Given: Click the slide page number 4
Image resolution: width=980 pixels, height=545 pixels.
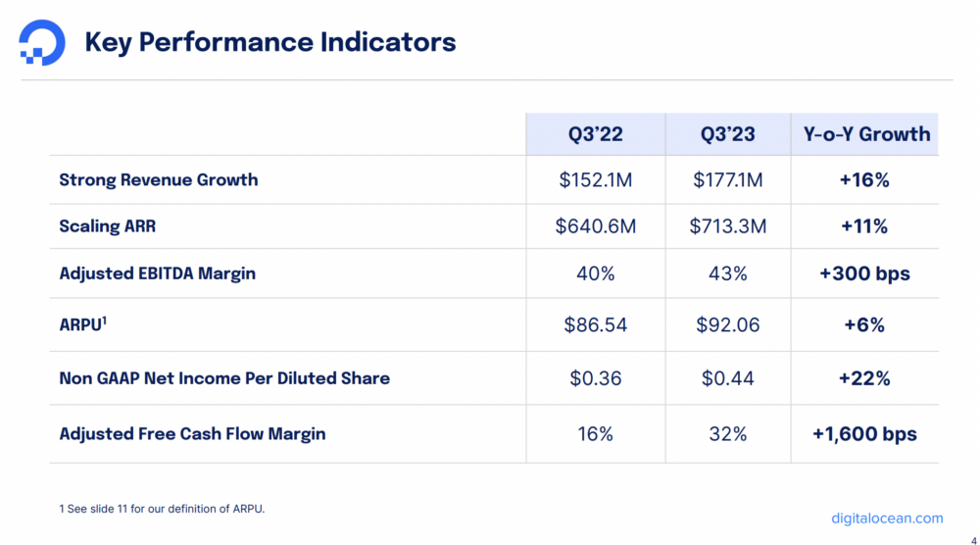Looking at the screenshot, I should pyautogui.click(x=960, y=538).
